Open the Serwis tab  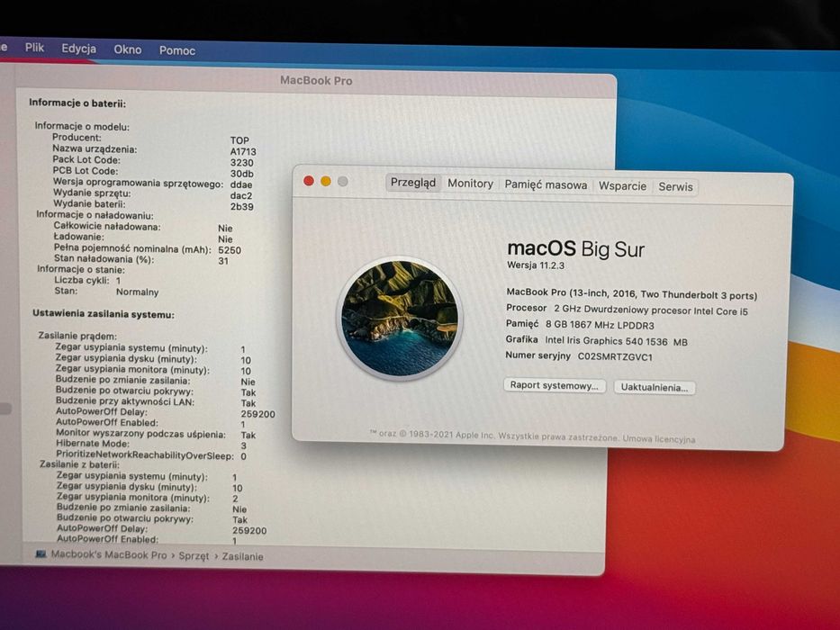click(x=675, y=187)
